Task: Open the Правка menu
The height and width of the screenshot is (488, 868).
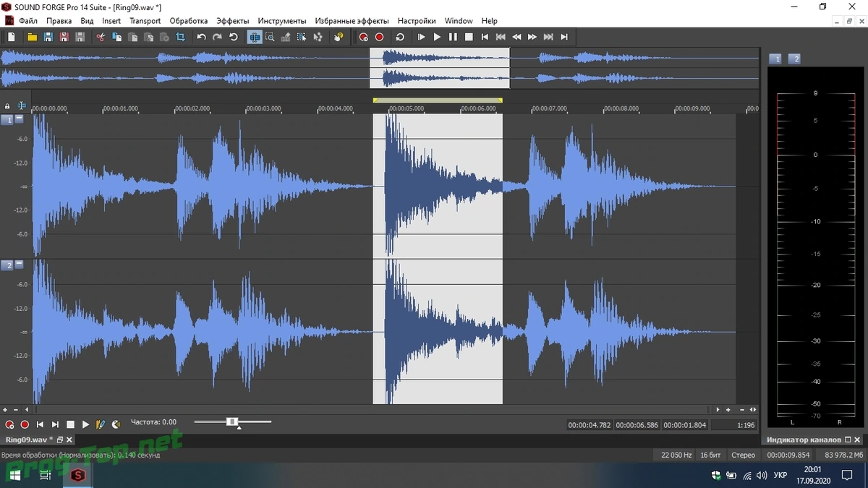Action: click(59, 21)
